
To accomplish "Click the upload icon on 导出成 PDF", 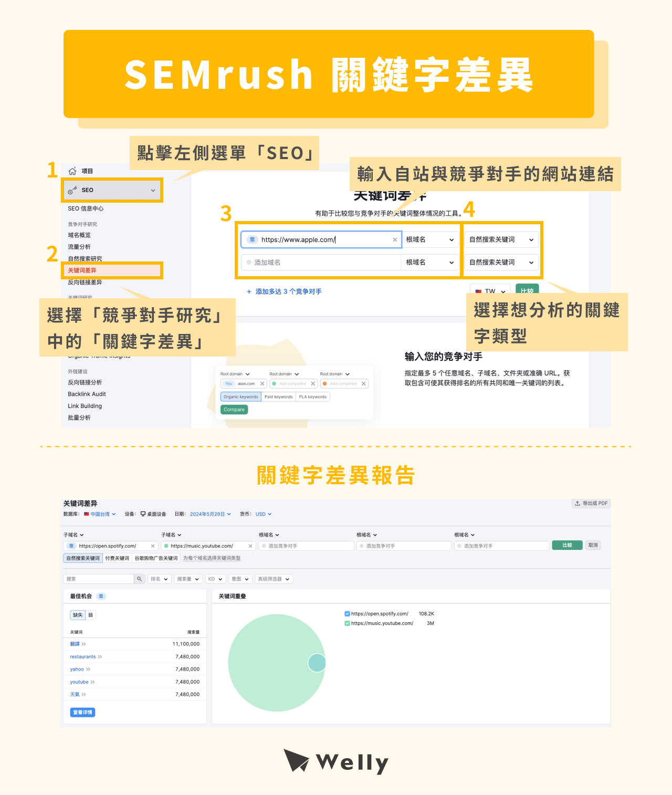I will pos(577,504).
